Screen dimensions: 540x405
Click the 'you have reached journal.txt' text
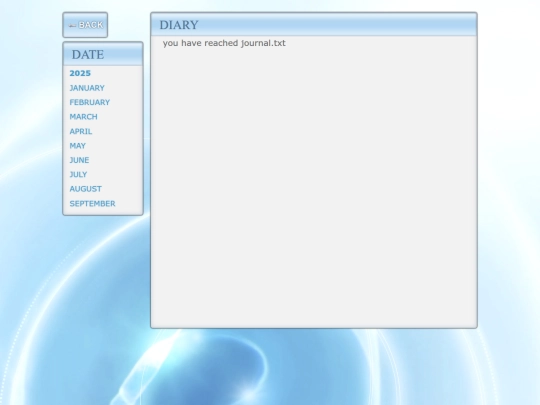coord(224,43)
